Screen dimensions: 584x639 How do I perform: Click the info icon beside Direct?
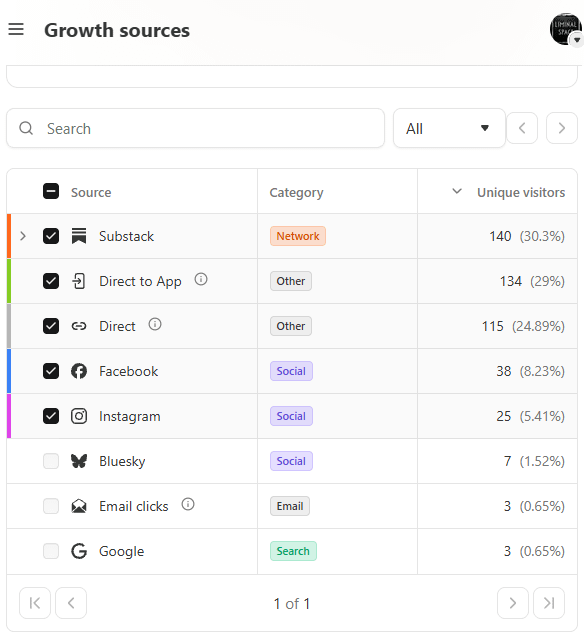pyautogui.click(x=155, y=324)
